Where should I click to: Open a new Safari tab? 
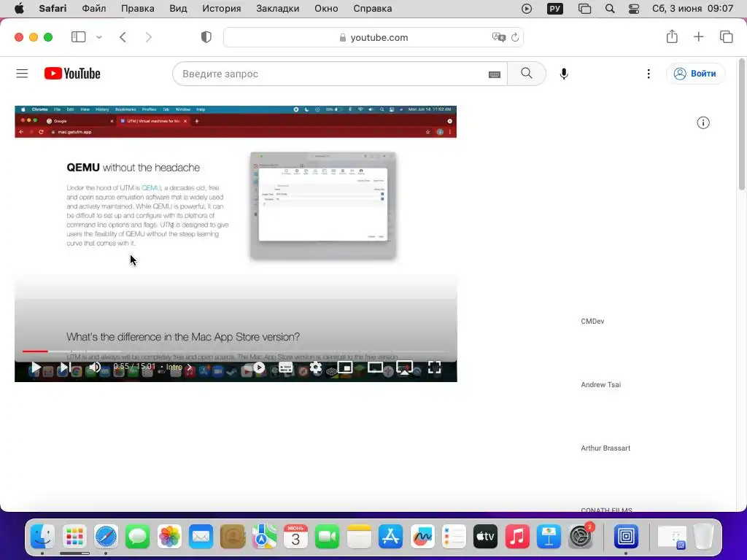tap(698, 36)
